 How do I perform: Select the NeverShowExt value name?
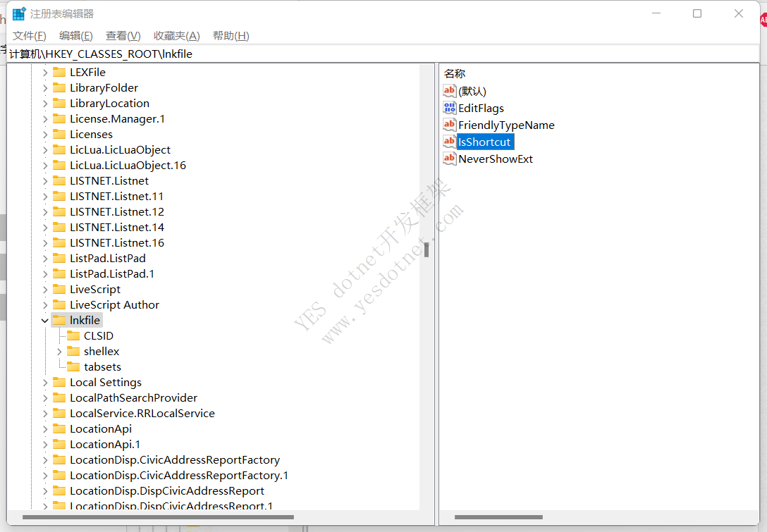pos(496,159)
